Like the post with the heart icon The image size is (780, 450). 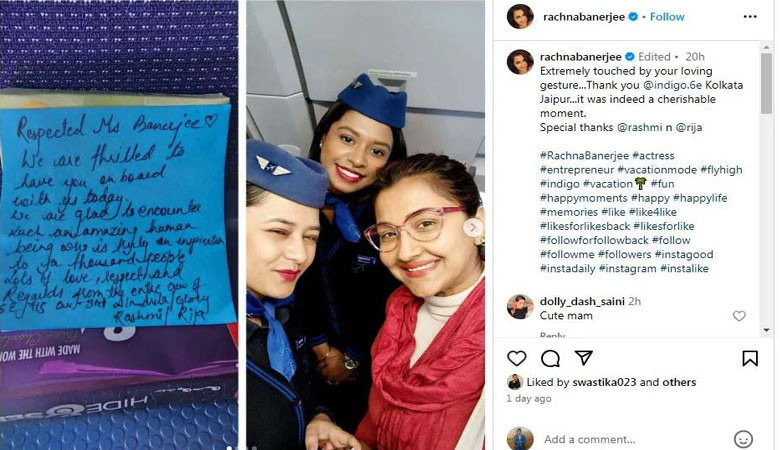517,358
